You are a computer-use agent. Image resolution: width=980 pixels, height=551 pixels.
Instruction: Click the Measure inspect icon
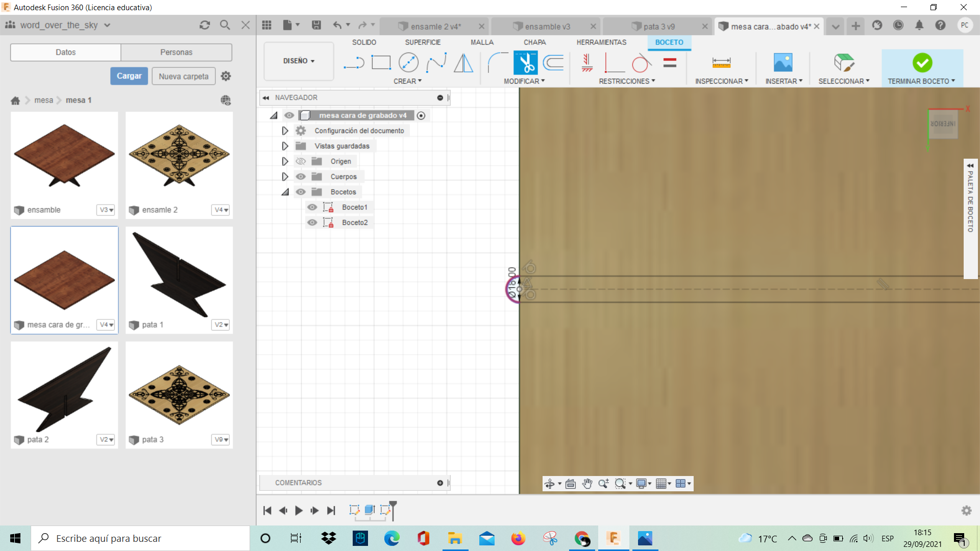(x=721, y=63)
